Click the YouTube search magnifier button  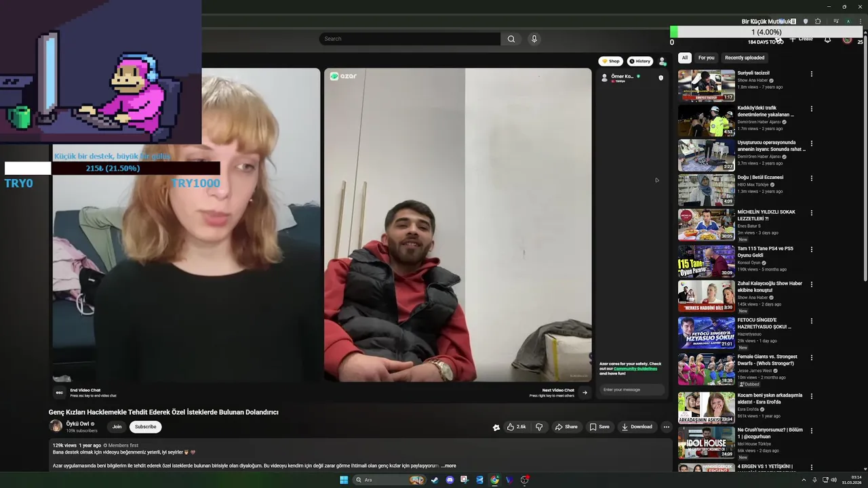coord(511,39)
